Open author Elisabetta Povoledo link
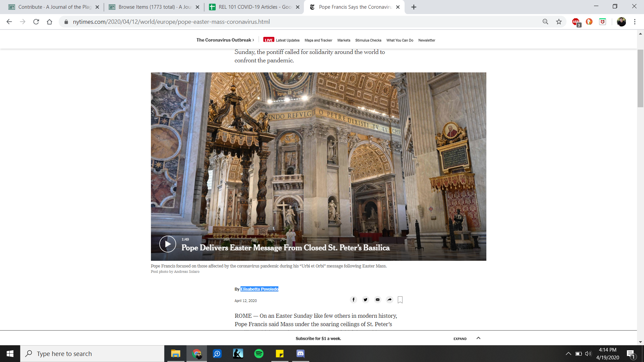644x362 pixels. click(x=259, y=289)
